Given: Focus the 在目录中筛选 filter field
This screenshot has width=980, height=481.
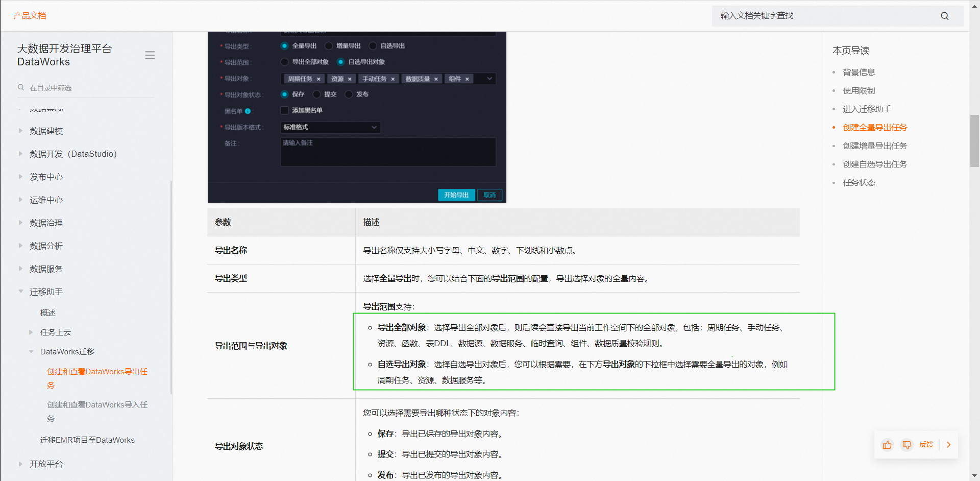Looking at the screenshot, I should tap(86, 88).
